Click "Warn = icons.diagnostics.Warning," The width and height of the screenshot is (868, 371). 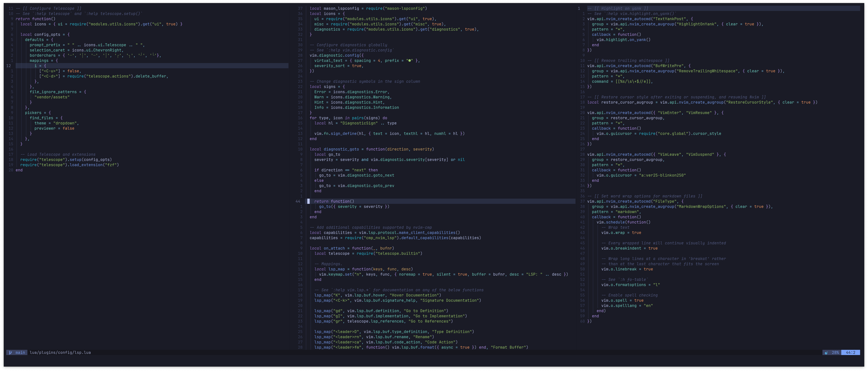(353, 97)
